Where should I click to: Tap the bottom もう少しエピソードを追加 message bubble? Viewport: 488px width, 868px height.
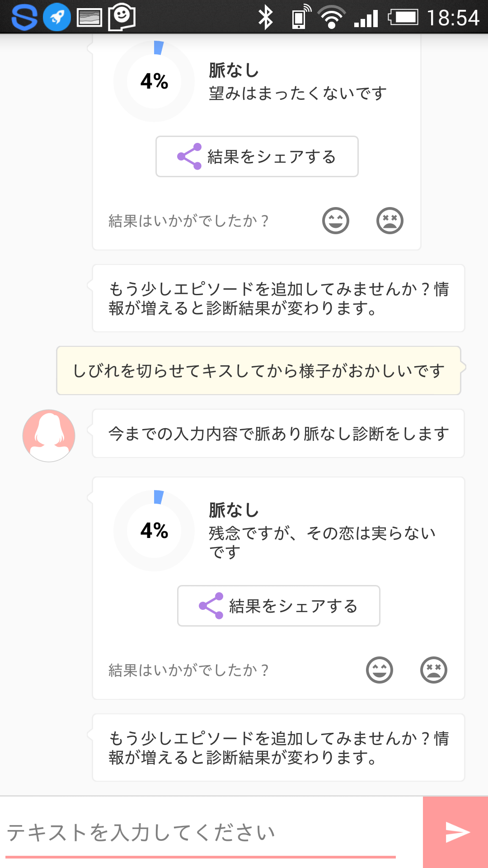coord(278,748)
